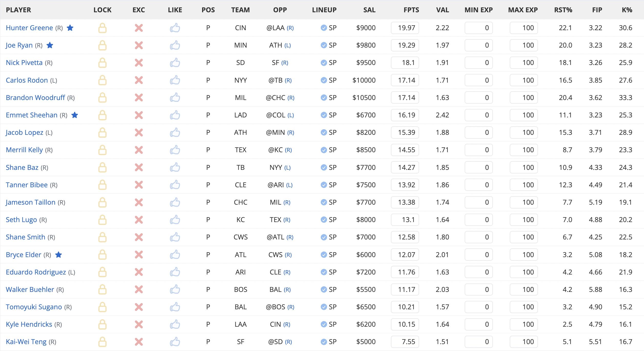The width and height of the screenshot is (644, 351).
Task: Open Walker Buehler player link
Action: pyautogui.click(x=30, y=290)
